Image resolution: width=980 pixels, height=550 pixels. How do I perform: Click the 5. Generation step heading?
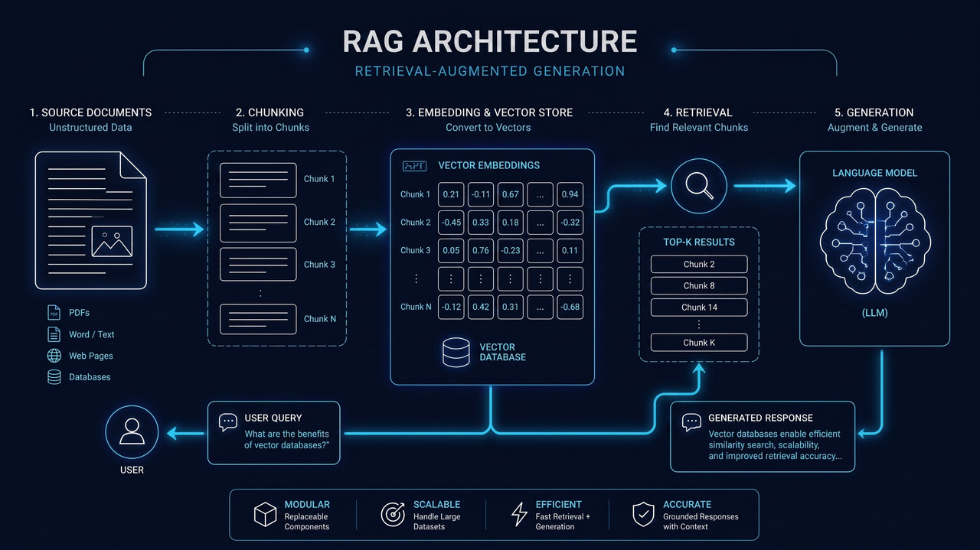pyautogui.click(x=874, y=112)
